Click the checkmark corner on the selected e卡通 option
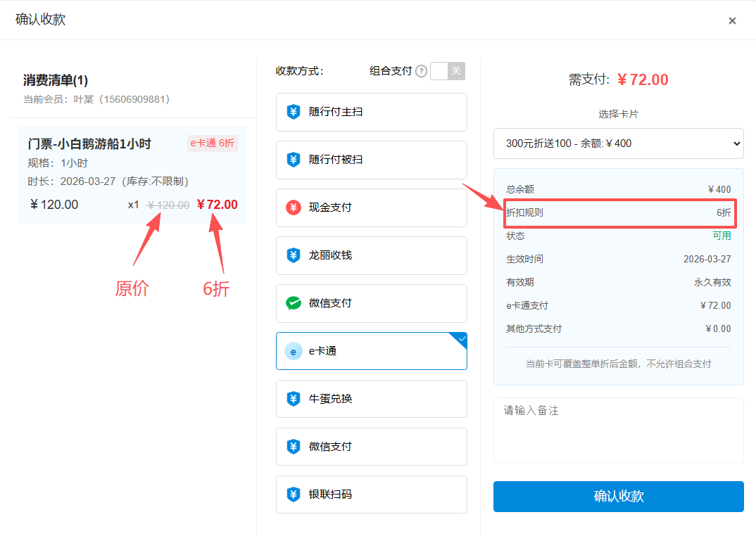 [x=461, y=339]
